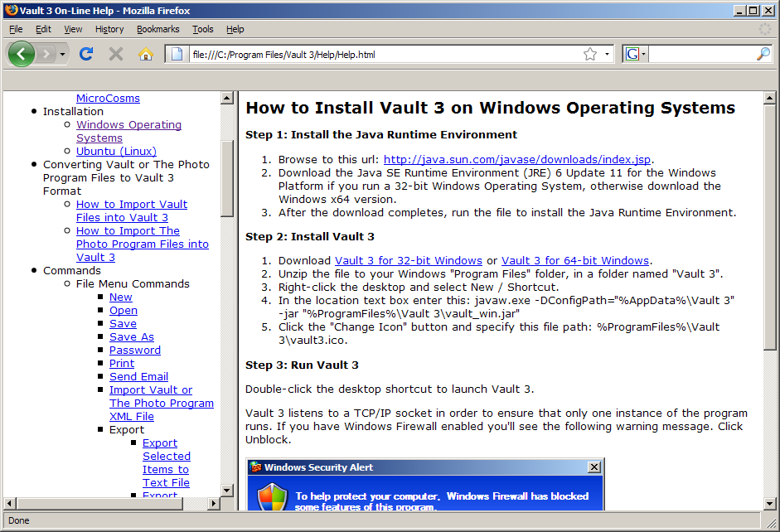The image size is (780, 532).
Task: Click the 'Installation' list heading
Action: coord(73,111)
